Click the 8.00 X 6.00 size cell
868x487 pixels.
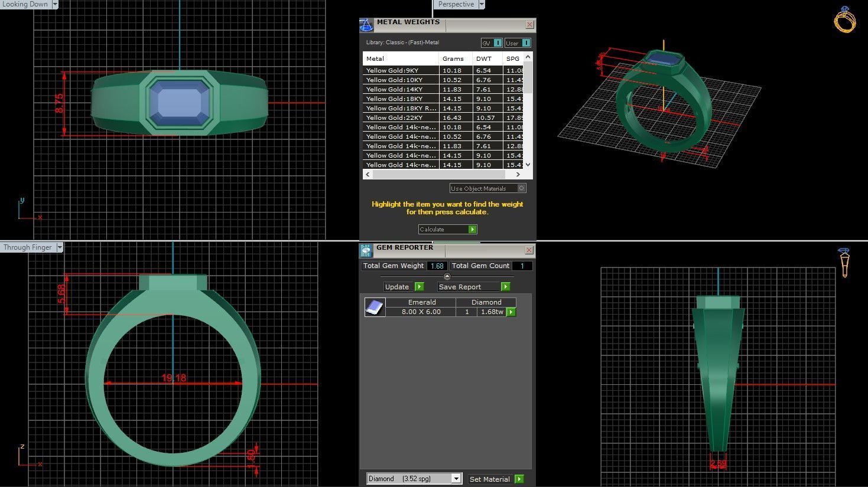click(421, 312)
